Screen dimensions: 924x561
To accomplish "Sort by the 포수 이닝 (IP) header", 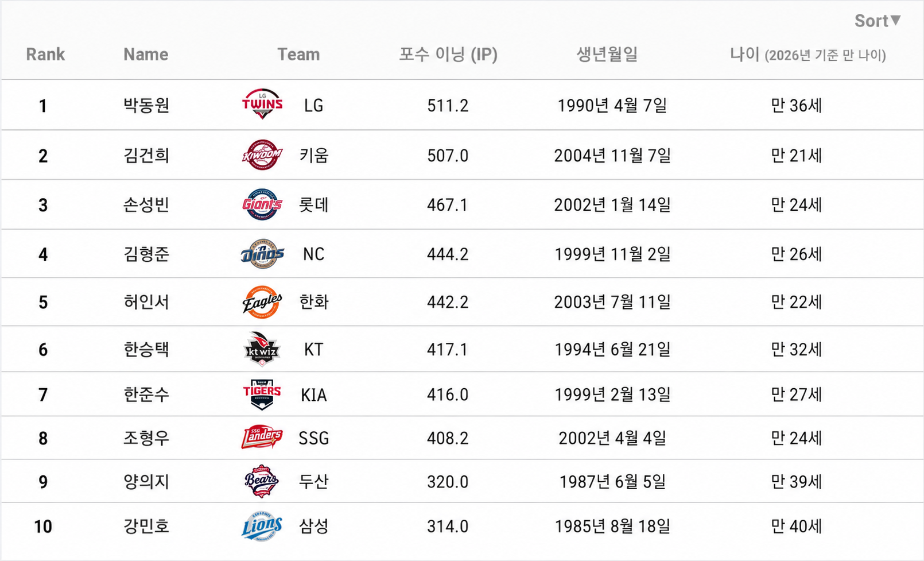I will [x=448, y=55].
